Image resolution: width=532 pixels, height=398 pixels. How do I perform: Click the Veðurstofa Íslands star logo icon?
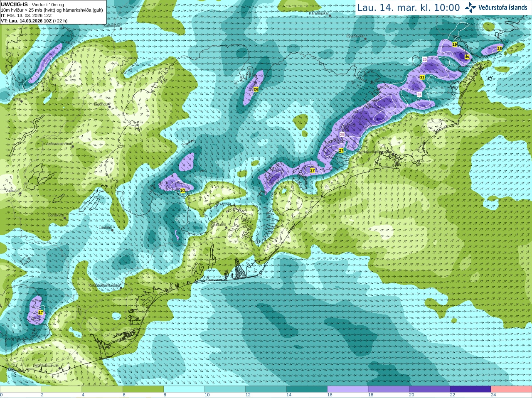click(x=470, y=7)
